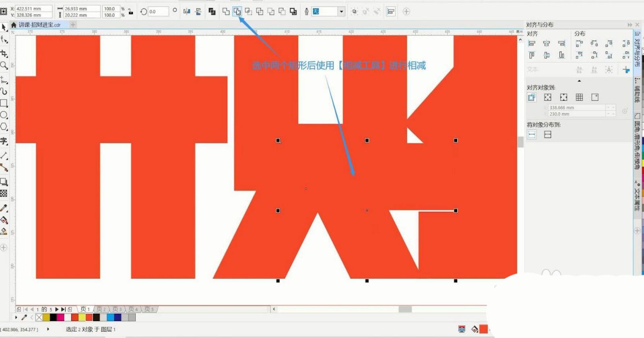This screenshot has width=644, height=338.
Task: Toggle lock ratio padlock
Action: 130,12
